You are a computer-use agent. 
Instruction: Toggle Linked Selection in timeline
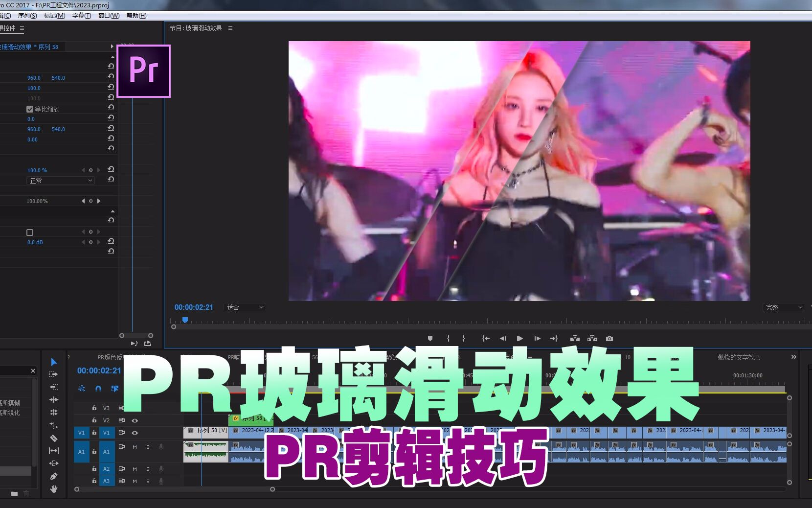pos(115,389)
